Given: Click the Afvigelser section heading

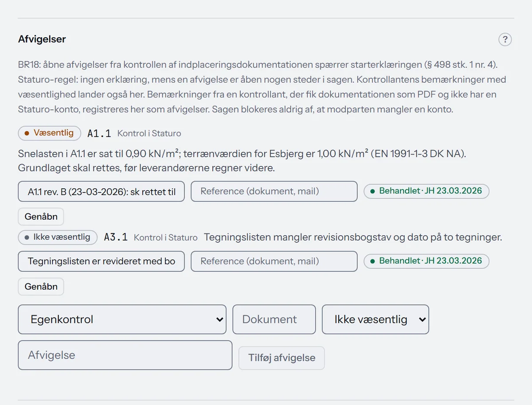Looking at the screenshot, I should (x=42, y=39).
